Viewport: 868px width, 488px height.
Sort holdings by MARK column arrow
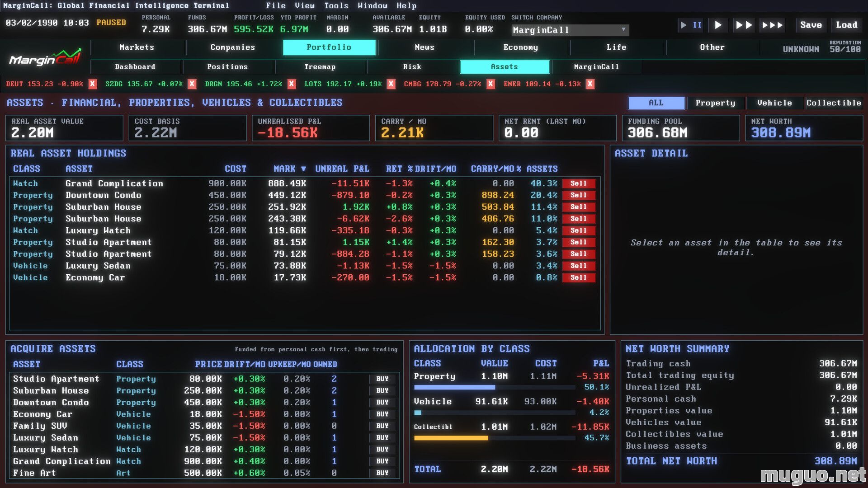click(303, 169)
